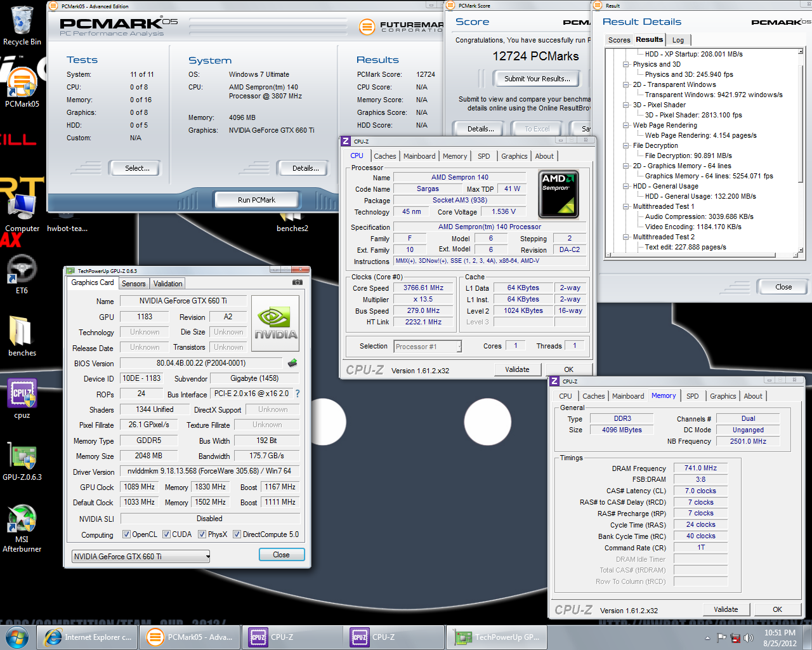Launch the PCMark05 desktop shortcut
Image resolution: width=812 pixels, height=650 pixels.
pos(22,89)
